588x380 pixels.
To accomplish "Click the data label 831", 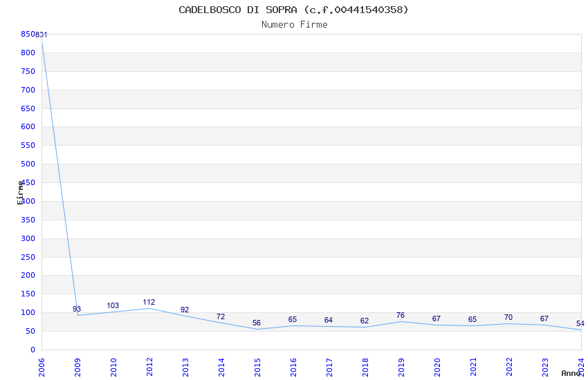I will click(42, 35).
